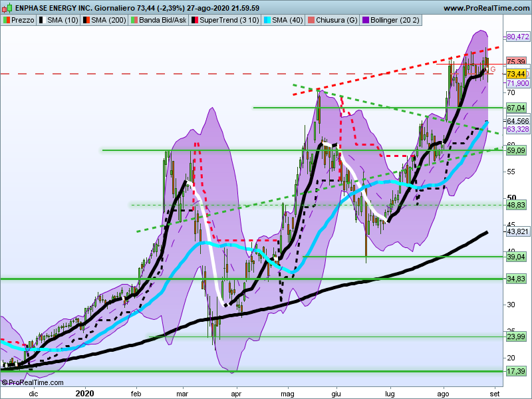Click the 43,821 SMA value label
532x399 pixels.
[518, 231]
